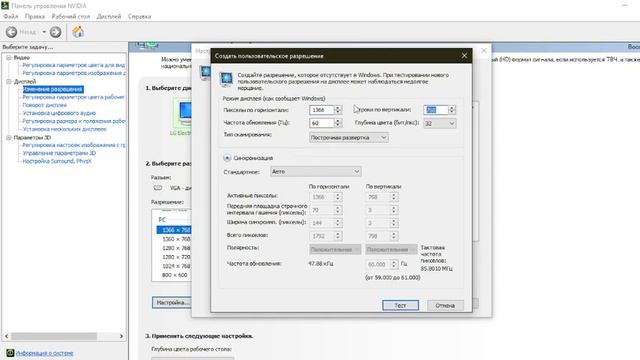Click the vertical Активные пикселы stepper
Screen dimensions: 640x360
(x=393, y=197)
